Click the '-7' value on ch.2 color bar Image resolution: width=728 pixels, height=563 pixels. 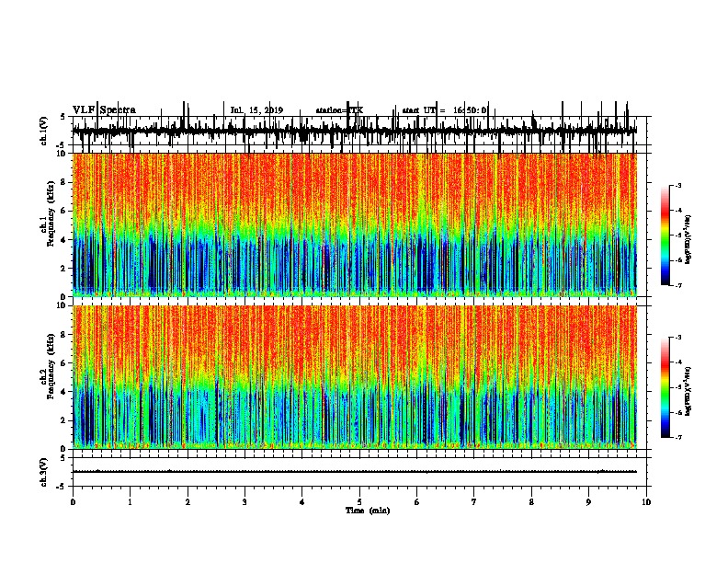coord(677,438)
